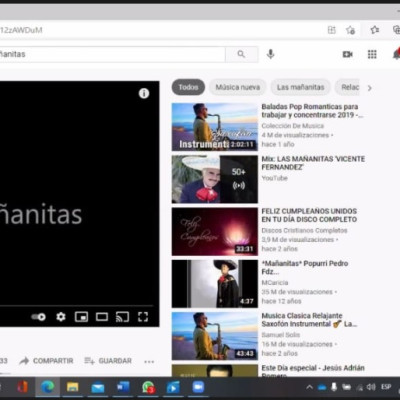Change ESP input language indicator

click(386, 387)
